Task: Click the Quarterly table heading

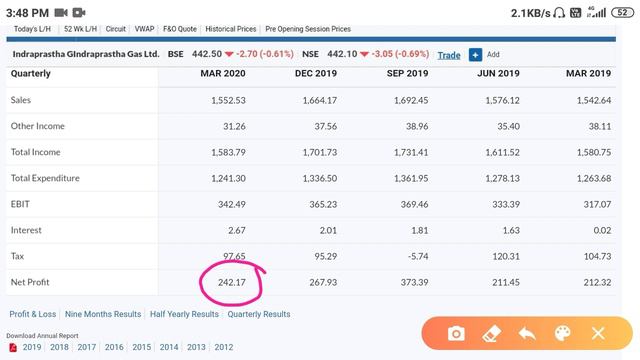Action: coord(31,73)
